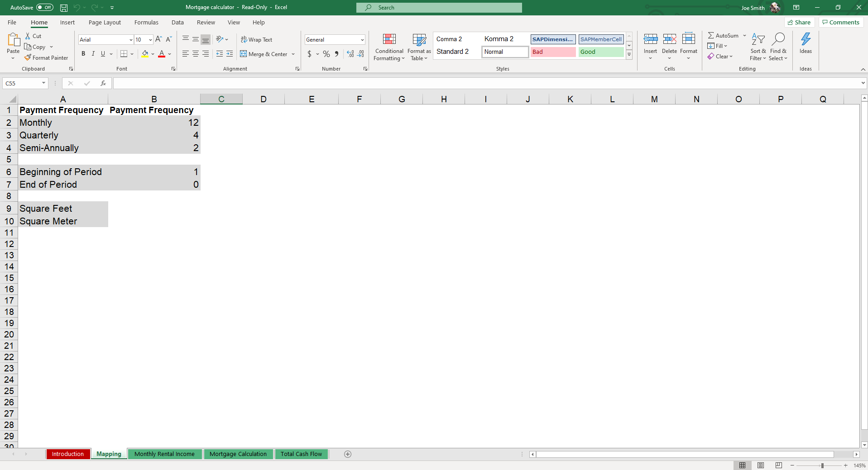Click the Format cells icon
The width and height of the screenshot is (868, 470).
688,40
